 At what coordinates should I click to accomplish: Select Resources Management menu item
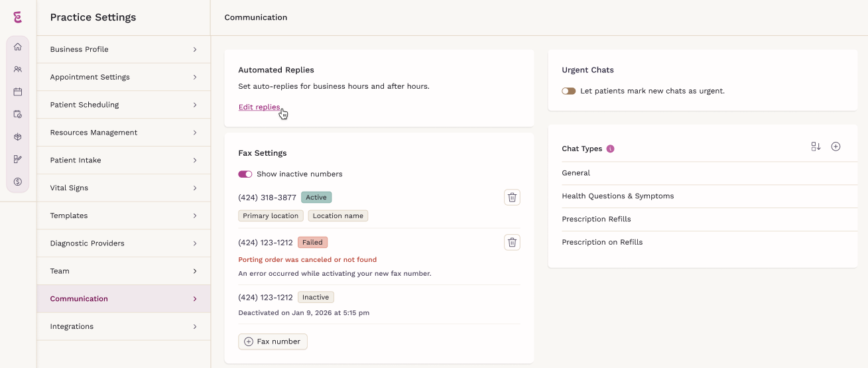point(124,133)
